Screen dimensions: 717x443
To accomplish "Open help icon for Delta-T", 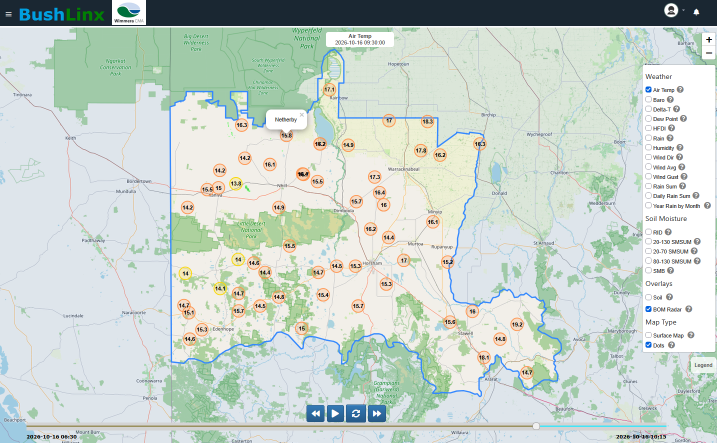I will coord(677,109).
